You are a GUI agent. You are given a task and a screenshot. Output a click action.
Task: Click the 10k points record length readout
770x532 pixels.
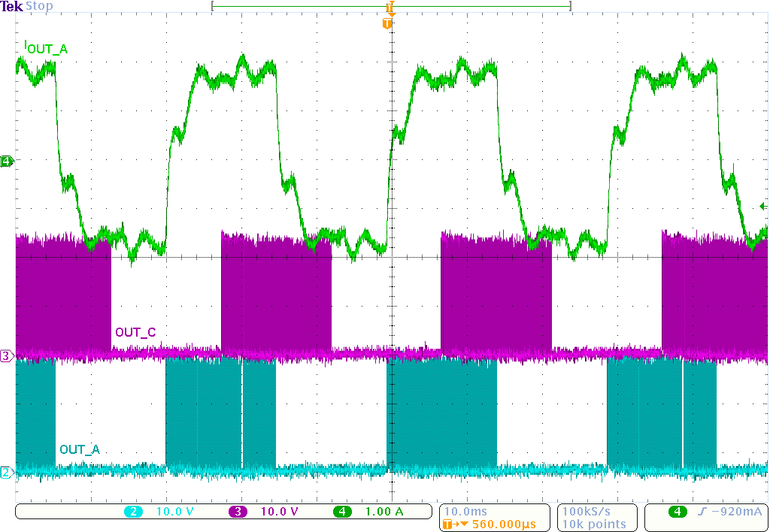tap(594, 524)
